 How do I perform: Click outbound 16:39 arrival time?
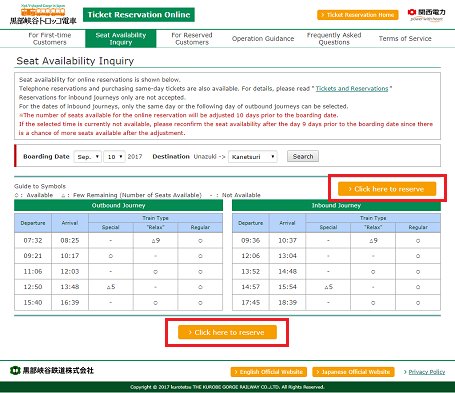(70, 303)
